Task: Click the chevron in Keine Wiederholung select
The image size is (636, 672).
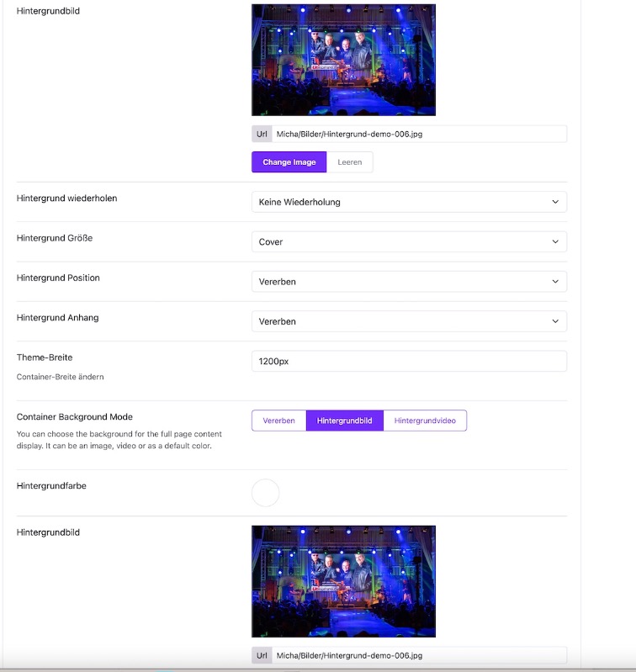Action: (555, 202)
